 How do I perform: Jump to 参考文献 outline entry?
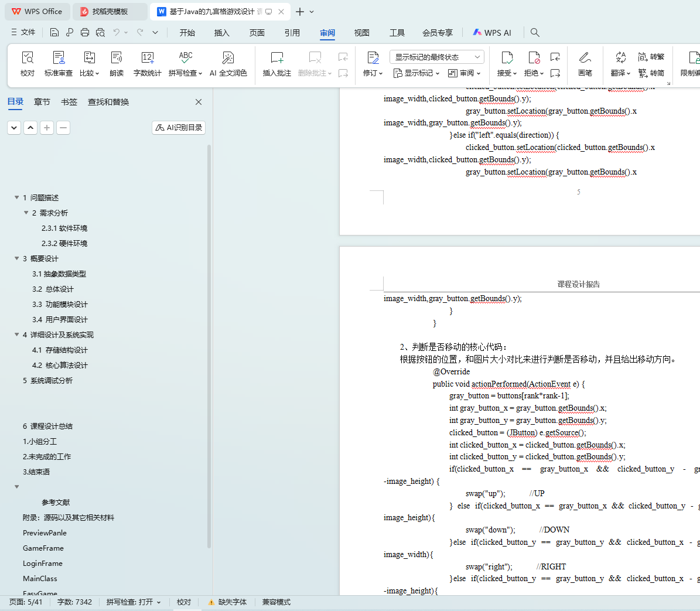pos(56,503)
